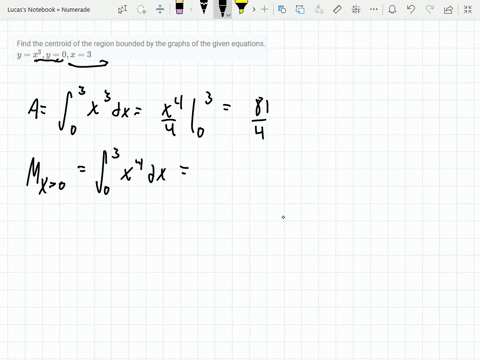Select the type text cursor tool
This screenshot has height=360, width=480.
click(122, 9)
